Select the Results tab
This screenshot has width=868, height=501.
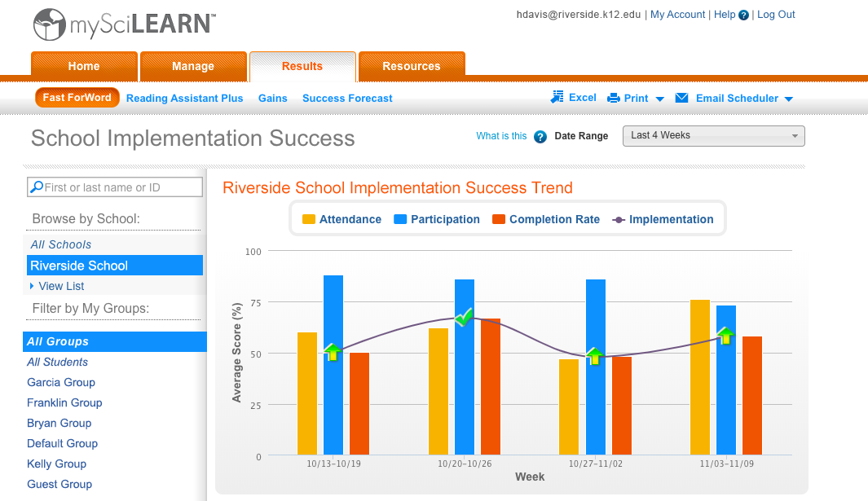click(x=302, y=67)
